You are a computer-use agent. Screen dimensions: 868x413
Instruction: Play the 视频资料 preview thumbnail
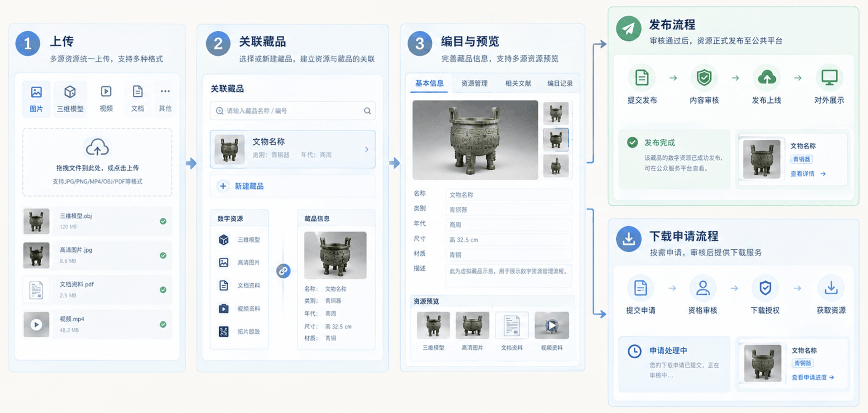552,325
